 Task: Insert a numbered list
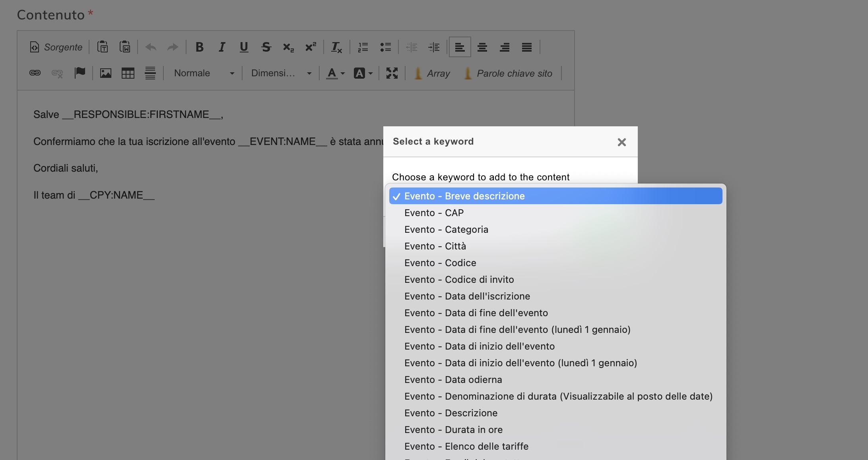[x=363, y=47]
